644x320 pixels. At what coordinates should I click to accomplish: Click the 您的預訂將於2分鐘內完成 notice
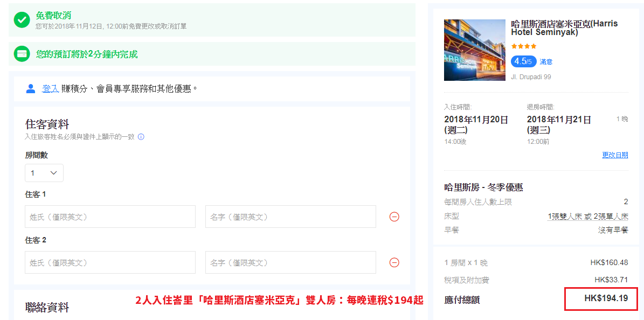point(87,54)
